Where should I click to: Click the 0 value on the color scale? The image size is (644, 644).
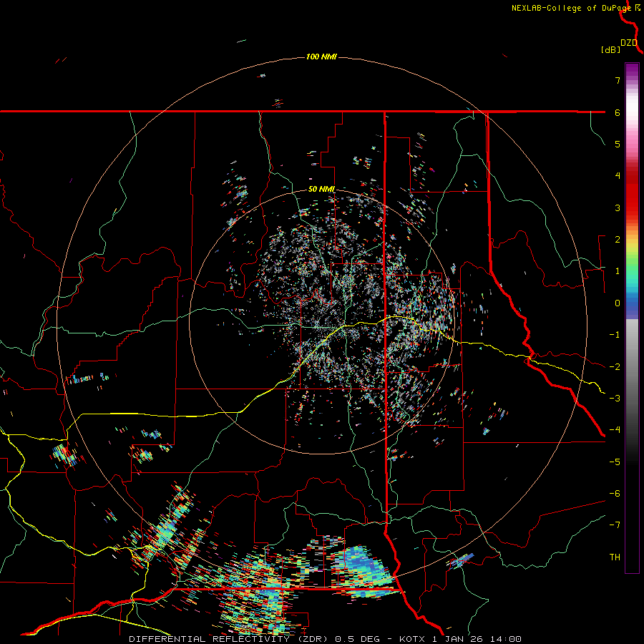click(x=618, y=303)
